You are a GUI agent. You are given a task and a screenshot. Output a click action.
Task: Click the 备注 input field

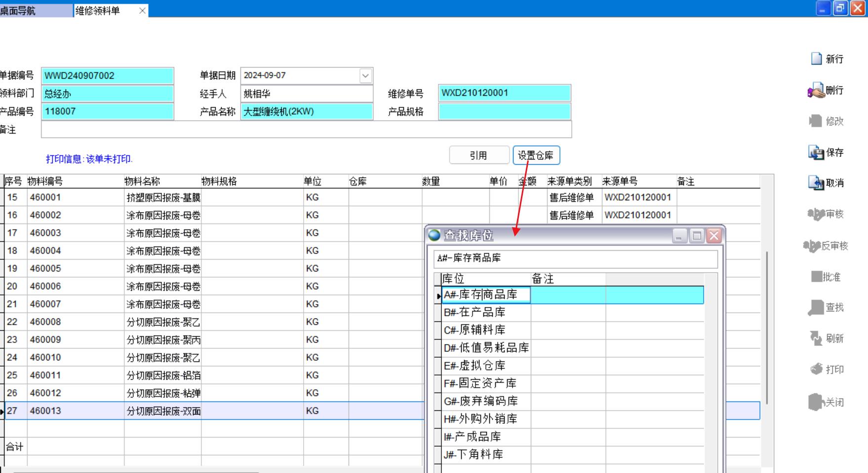(306, 129)
